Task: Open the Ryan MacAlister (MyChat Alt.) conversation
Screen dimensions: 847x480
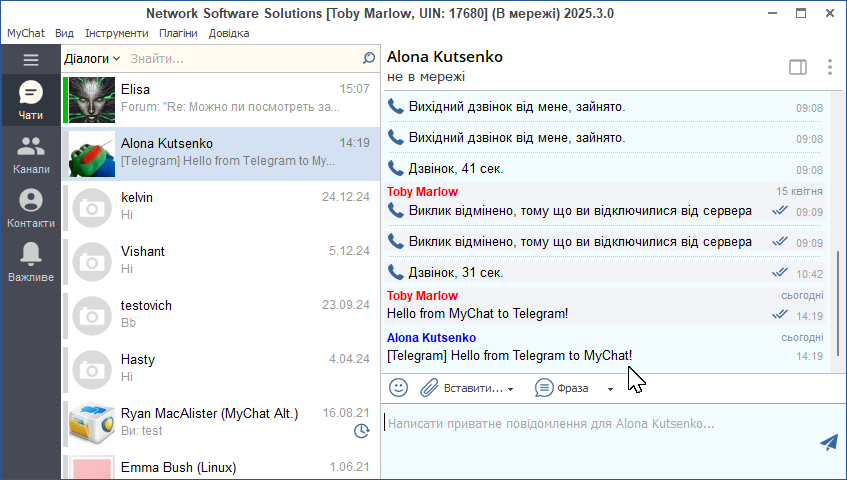Action: (221, 424)
